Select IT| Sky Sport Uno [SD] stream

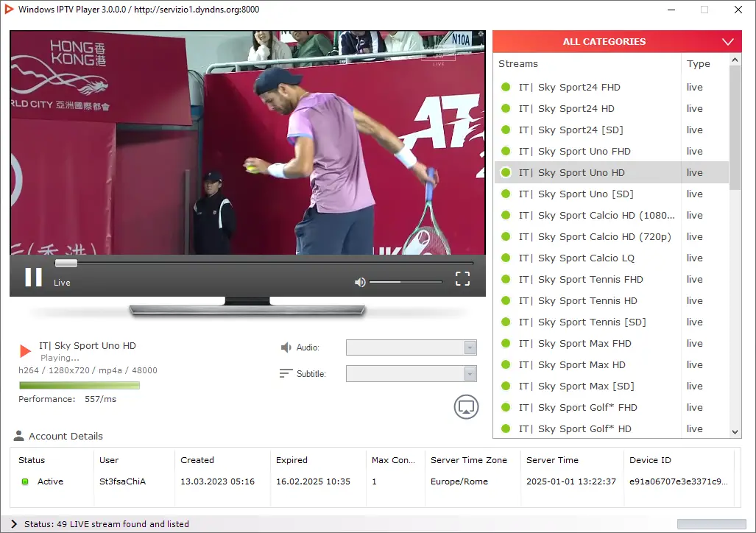pos(612,194)
